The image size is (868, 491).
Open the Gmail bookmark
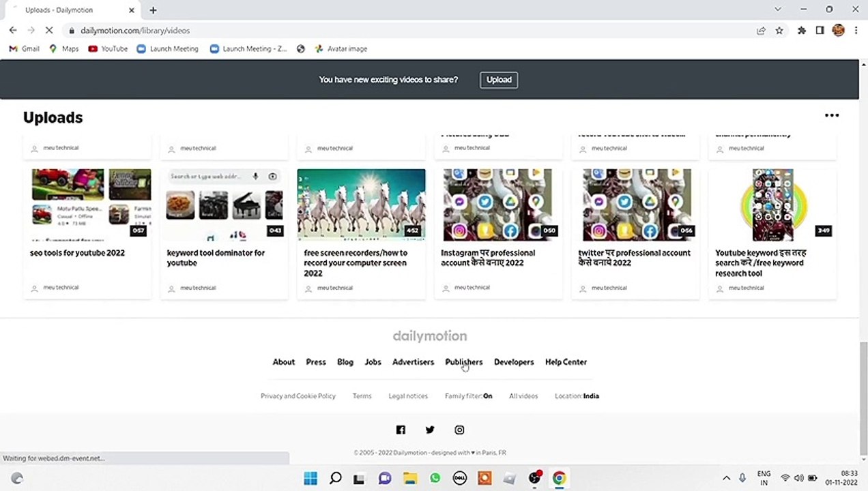click(x=24, y=49)
